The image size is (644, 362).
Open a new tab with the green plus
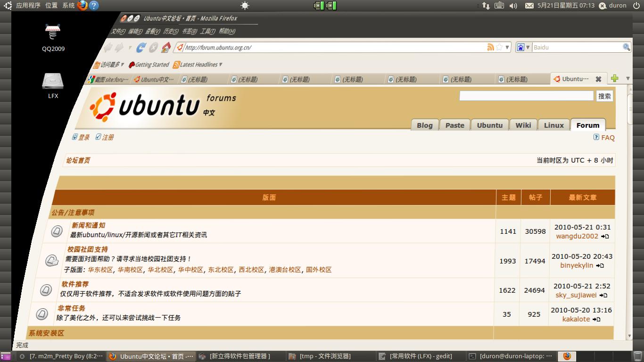tap(614, 78)
